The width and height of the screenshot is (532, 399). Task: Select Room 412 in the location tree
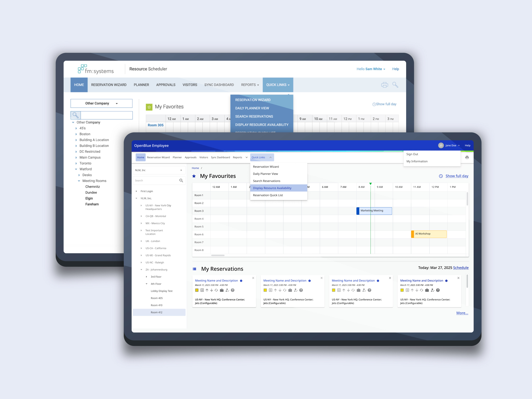(x=159, y=312)
